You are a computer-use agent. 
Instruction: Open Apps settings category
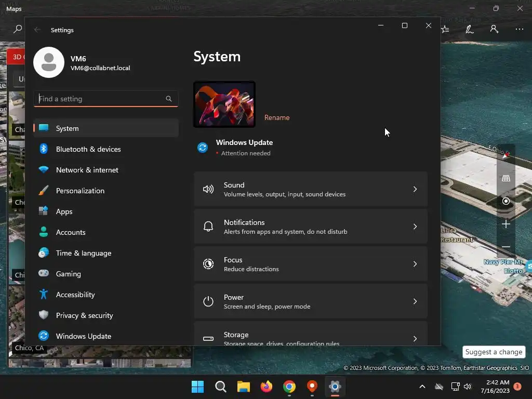pos(106,211)
